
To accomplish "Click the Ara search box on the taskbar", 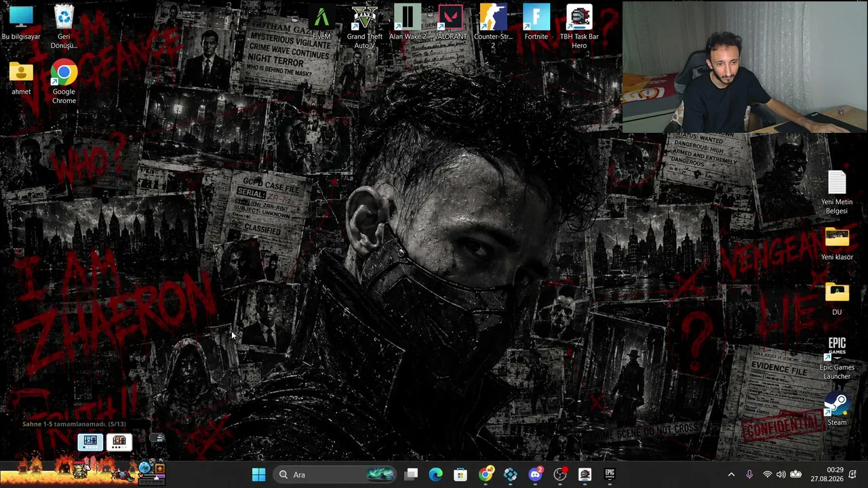I will click(x=336, y=474).
